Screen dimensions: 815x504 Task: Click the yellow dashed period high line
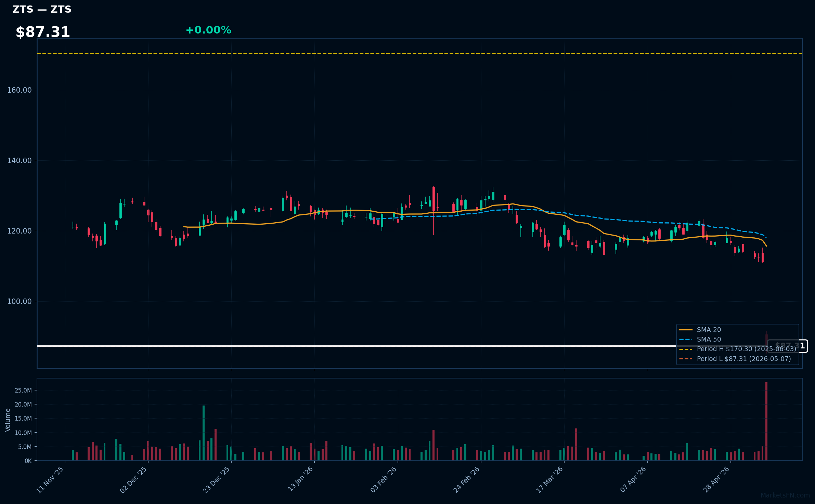coord(419,53)
